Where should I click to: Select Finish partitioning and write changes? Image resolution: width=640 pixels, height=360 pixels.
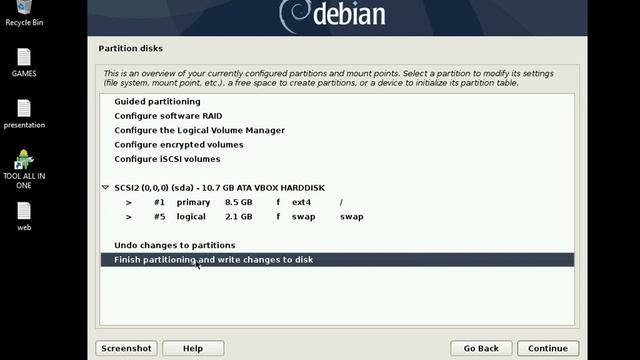337,260
